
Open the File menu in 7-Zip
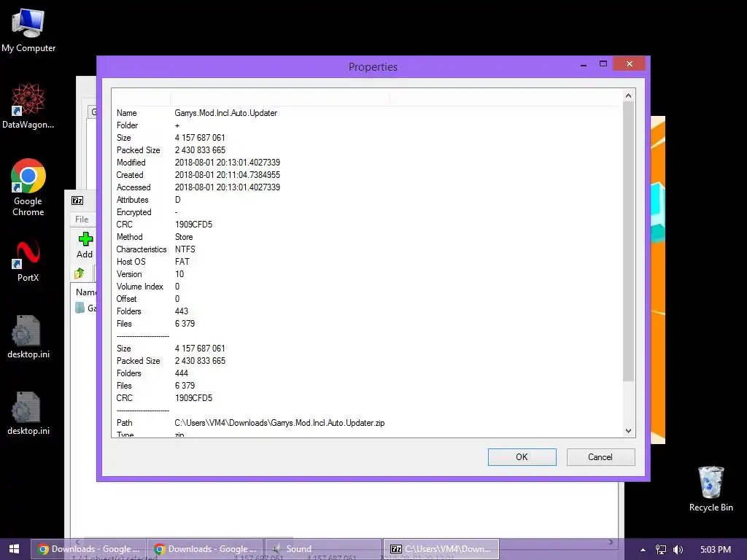[82, 219]
